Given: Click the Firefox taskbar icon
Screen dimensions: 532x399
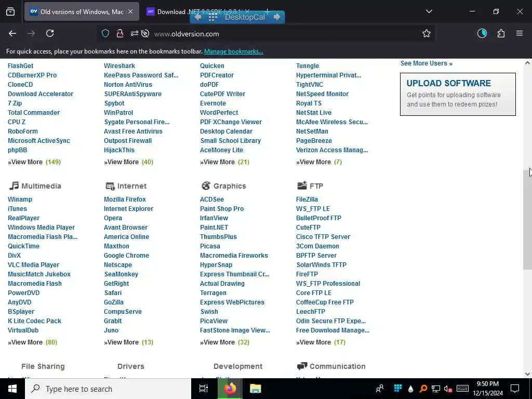Looking at the screenshot, I should click(x=230, y=389).
